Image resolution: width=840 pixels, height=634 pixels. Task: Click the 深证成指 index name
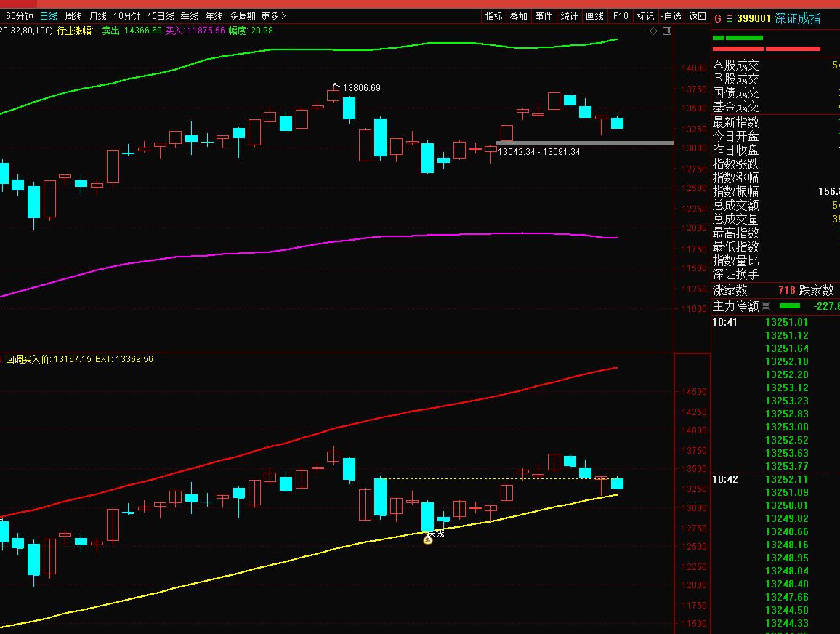[797, 19]
